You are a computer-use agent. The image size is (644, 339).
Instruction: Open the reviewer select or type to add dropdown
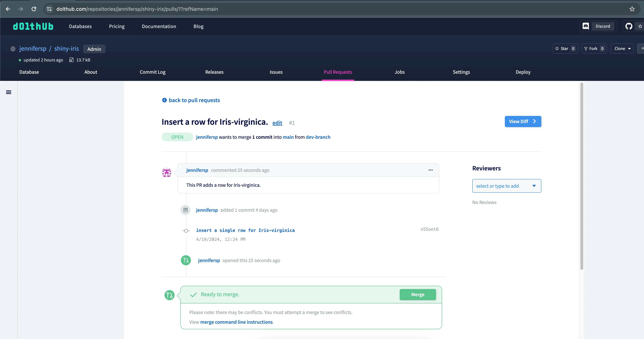pyautogui.click(x=506, y=186)
